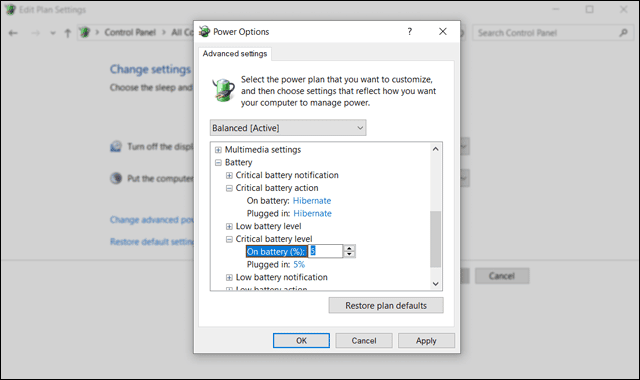Select the Critical battery notification row text
The width and height of the screenshot is (640, 380).
pyautogui.click(x=287, y=175)
